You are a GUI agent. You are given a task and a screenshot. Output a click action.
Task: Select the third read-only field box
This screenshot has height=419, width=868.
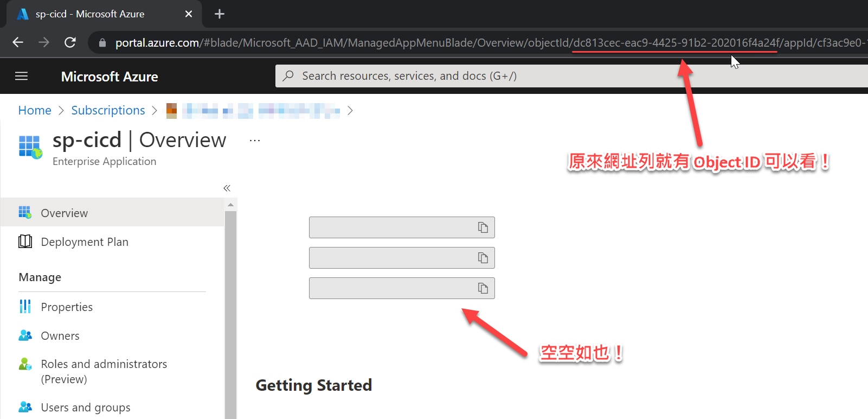click(402, 288)
